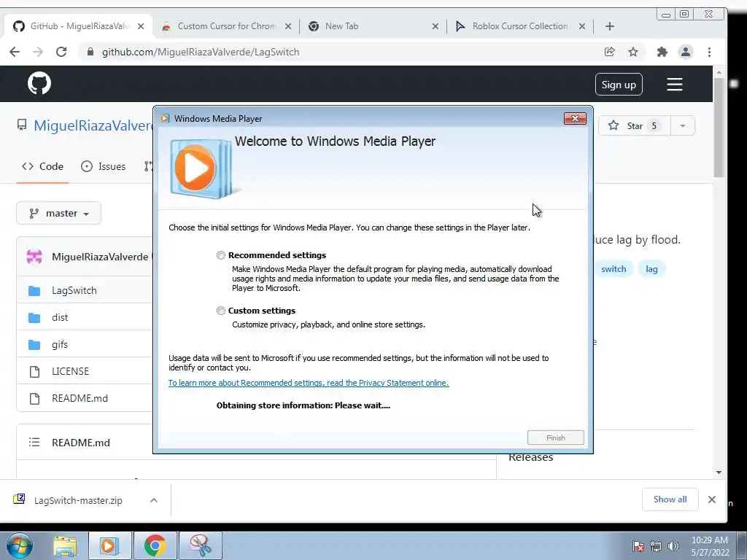Click the lag topic tag
Image resolution: width=747 pixels, height=560 pixels.
(x=651, y=269)
